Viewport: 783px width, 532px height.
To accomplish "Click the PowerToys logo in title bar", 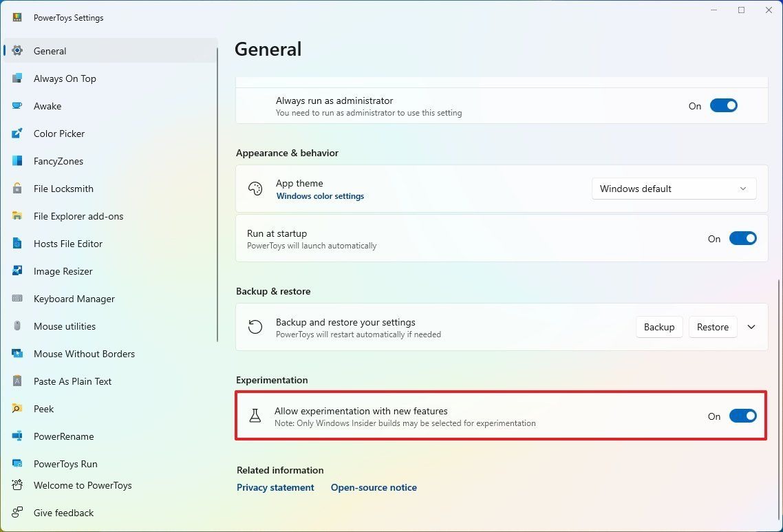I will click(x=17, y=17).
